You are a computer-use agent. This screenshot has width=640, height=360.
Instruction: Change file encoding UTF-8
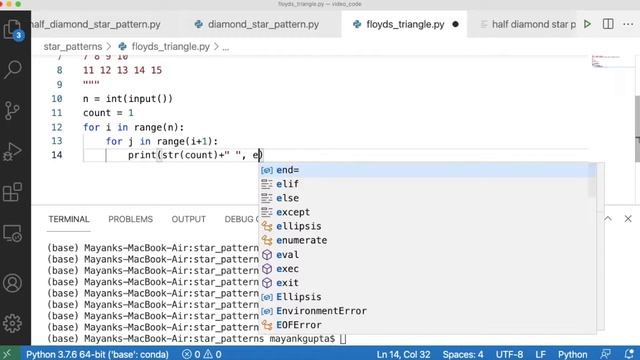(509, 354)
